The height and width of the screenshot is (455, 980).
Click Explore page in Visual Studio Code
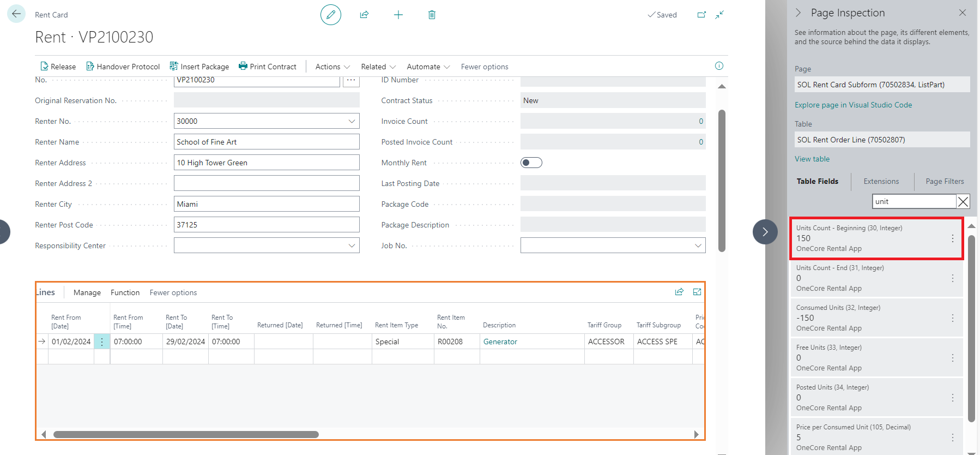(853, 105)
